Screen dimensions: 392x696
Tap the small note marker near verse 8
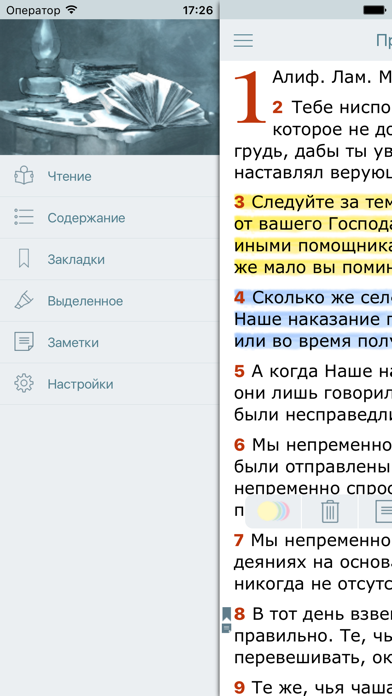pyautogui.click(x=226, y=628)
